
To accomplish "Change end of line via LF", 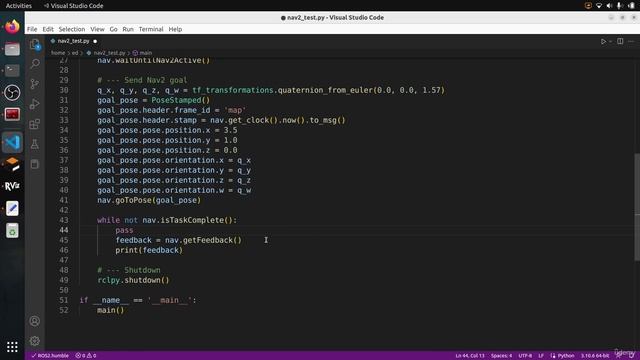I will pyautogui.click(x=541, y=356).
